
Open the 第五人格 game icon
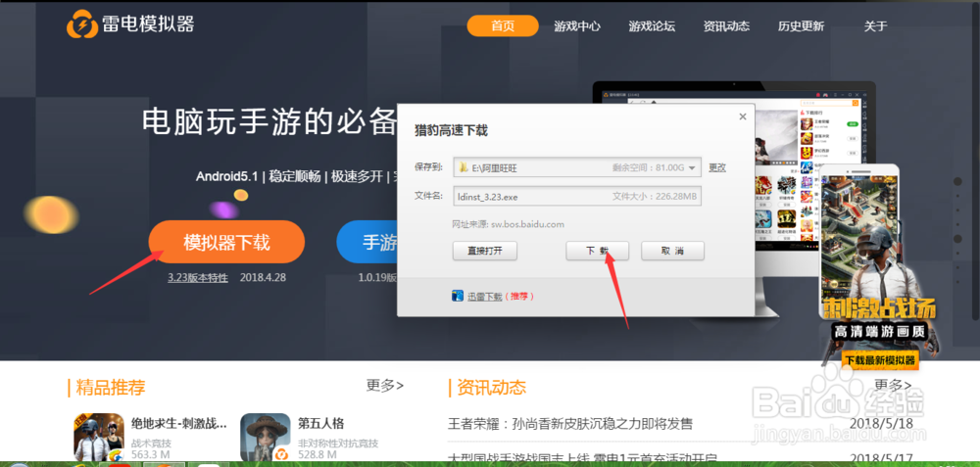pyautogui.click(x=266, y=438)
